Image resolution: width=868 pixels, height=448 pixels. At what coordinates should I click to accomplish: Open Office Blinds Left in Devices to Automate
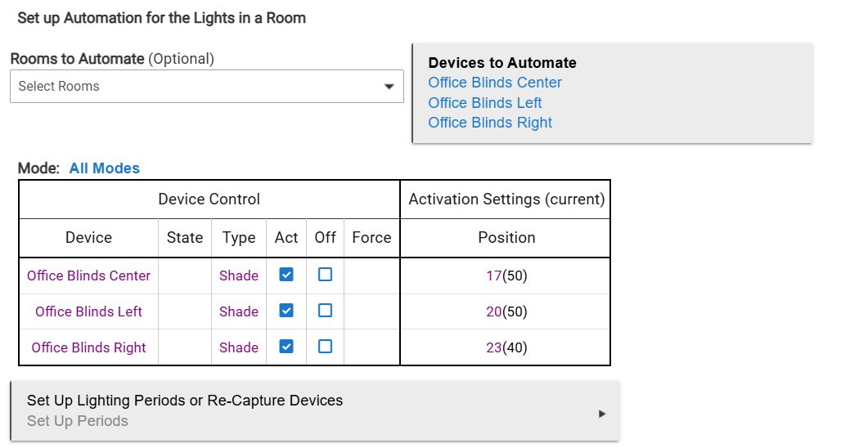(x=485, y=103)
